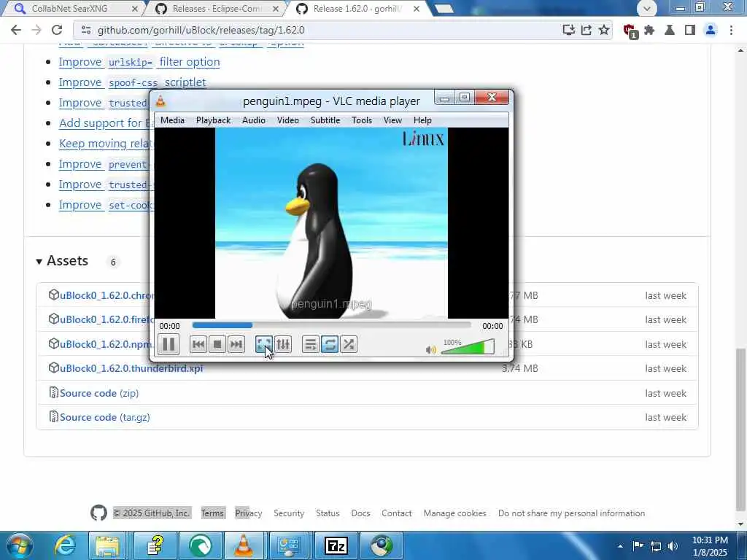The width and height of the screenshot is (747, 560).
Task: Toggle random shuffle in VLC
Action: (x=349, y=344)
